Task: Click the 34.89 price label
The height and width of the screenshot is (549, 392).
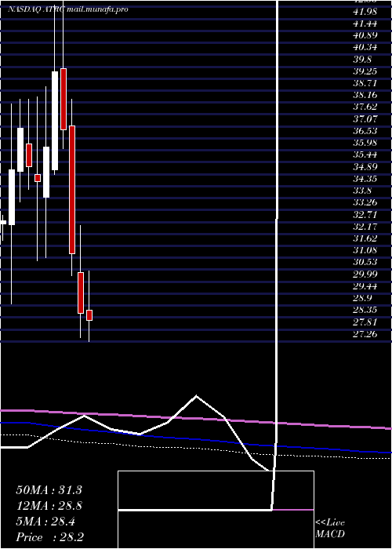Action: [x=365, y=166]
